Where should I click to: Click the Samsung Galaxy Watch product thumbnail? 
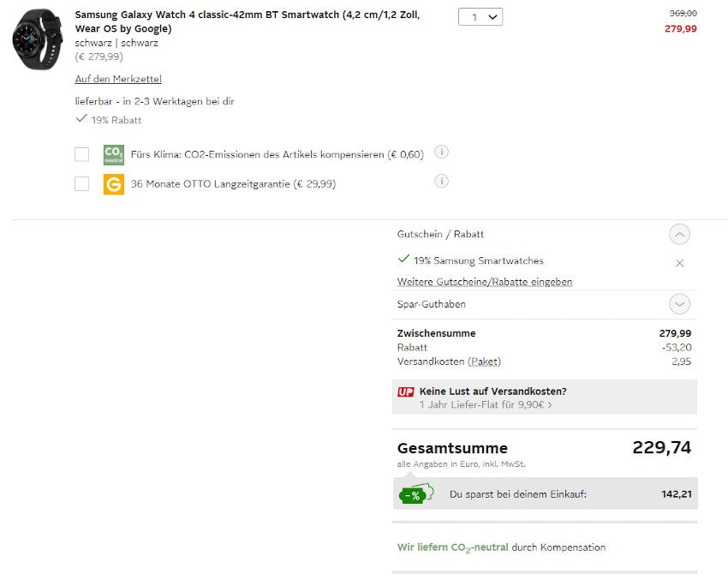tap(38, 39)
